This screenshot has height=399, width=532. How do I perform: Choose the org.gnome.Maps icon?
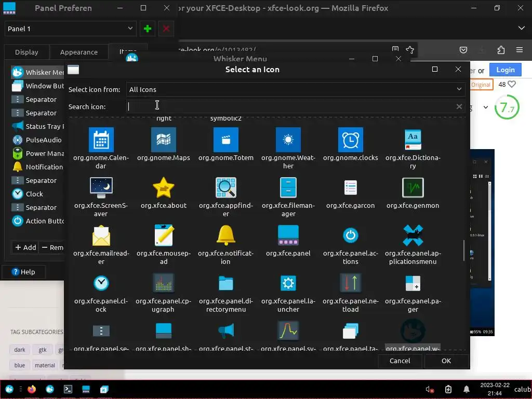pos(164,140)
